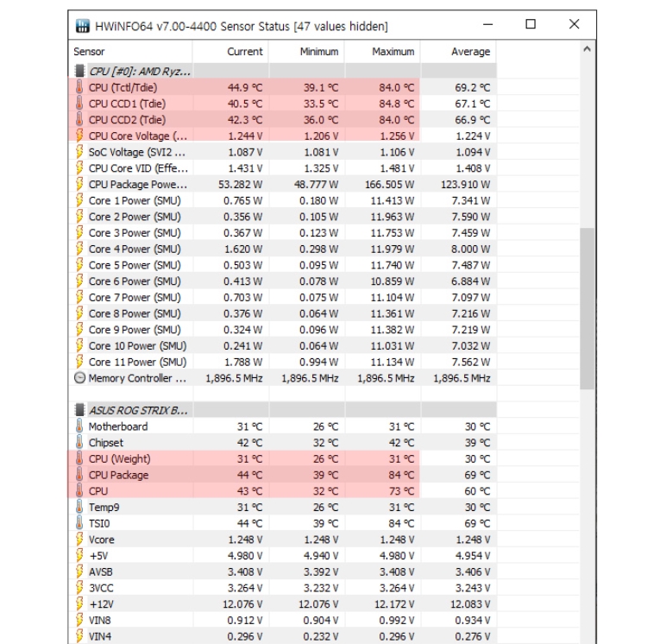The image size is (660, 644).
Task: Select the Vcore sensor row
Action: coord(282,540)
